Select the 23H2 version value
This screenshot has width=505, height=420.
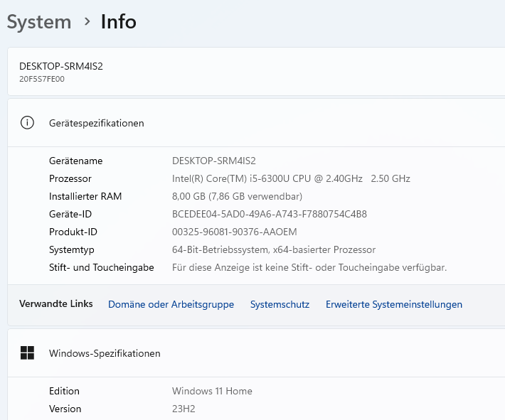pos(184,409)
